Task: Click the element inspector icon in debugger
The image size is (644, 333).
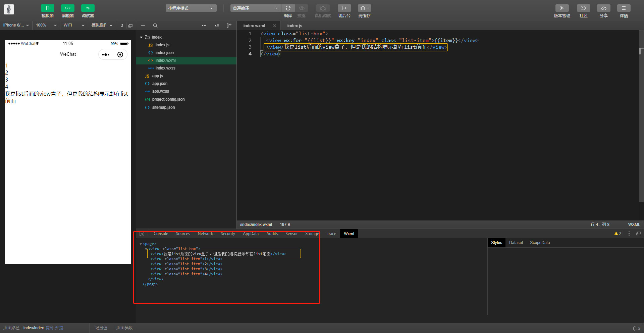Action: pos(142,234)
